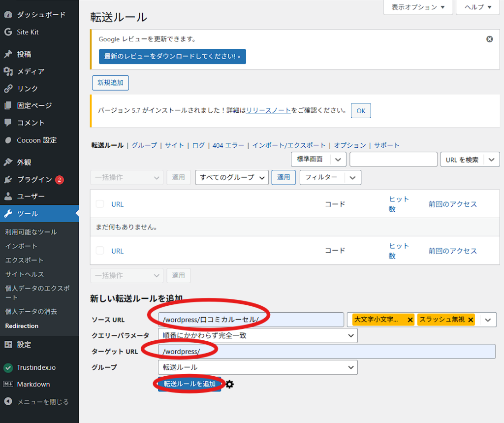Click the search text field
This screenshot has height=423, width=504.
pos(393,159)
